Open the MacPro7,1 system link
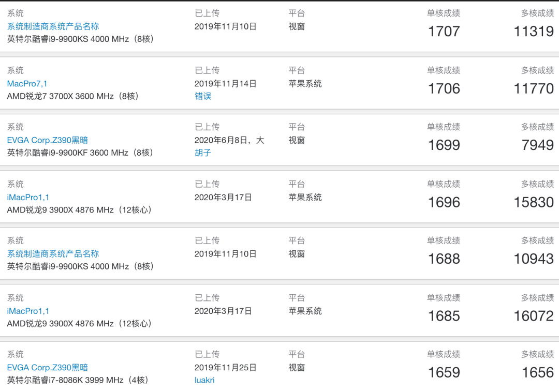 tap(27, 83)
